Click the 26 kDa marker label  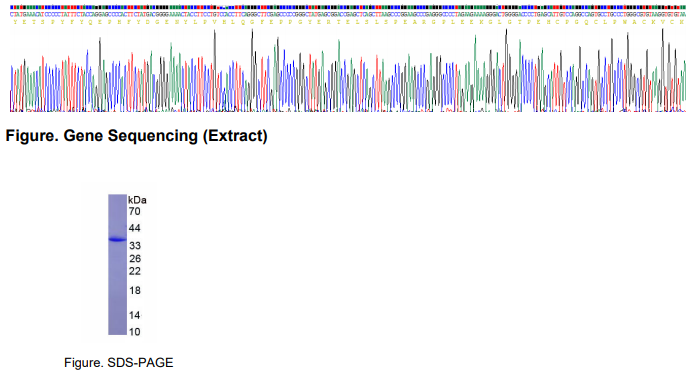(135, 258)
